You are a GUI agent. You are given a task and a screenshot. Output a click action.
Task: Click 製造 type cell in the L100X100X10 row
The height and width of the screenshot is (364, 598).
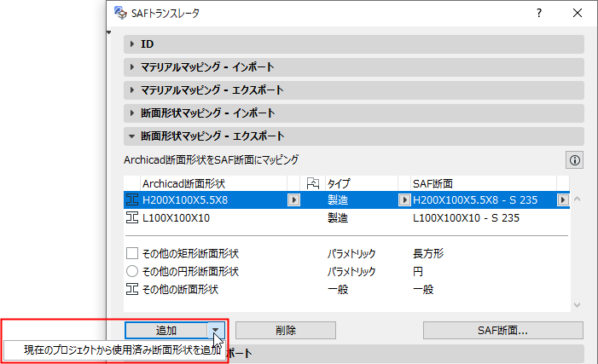(x=338, y=217)
